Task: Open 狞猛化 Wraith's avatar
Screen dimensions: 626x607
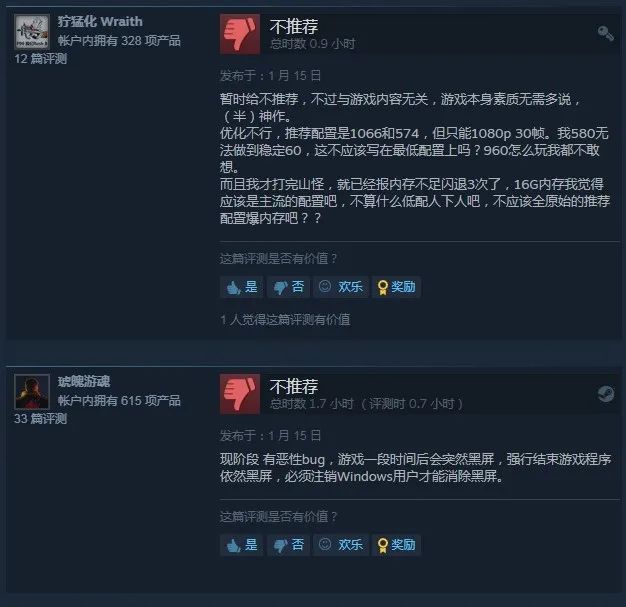Action: [x=32, y=32]
